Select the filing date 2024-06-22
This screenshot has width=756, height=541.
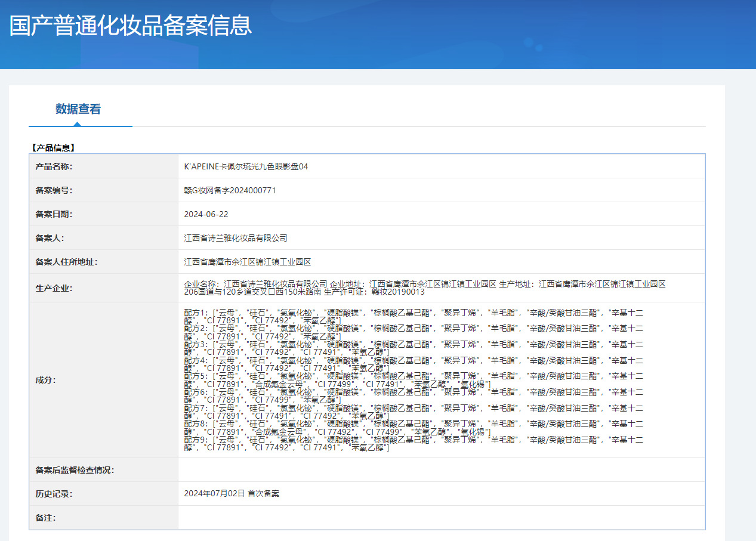[x=206, y=214]
